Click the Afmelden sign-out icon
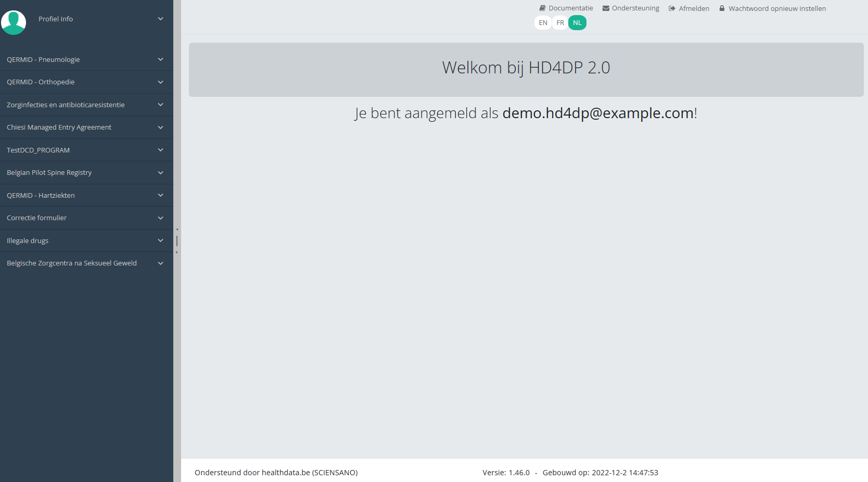This screenshot has height=482, width=868. (x=672, y=8)
